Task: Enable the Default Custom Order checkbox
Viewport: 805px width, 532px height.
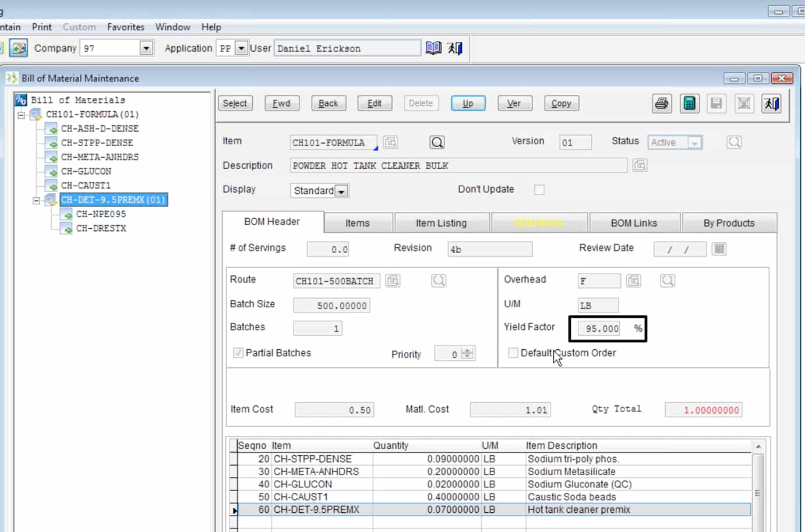Action: 513,353
